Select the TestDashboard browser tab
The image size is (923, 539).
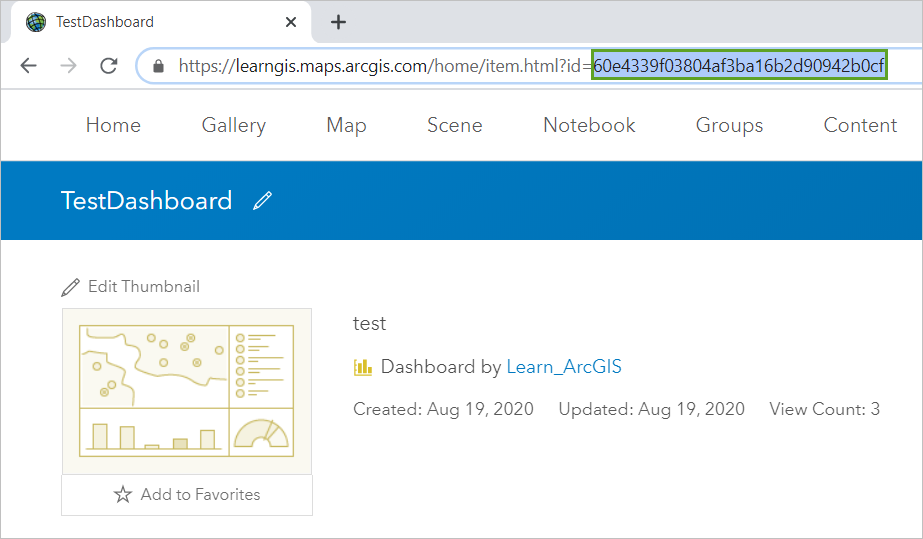(x=160, y=22)
